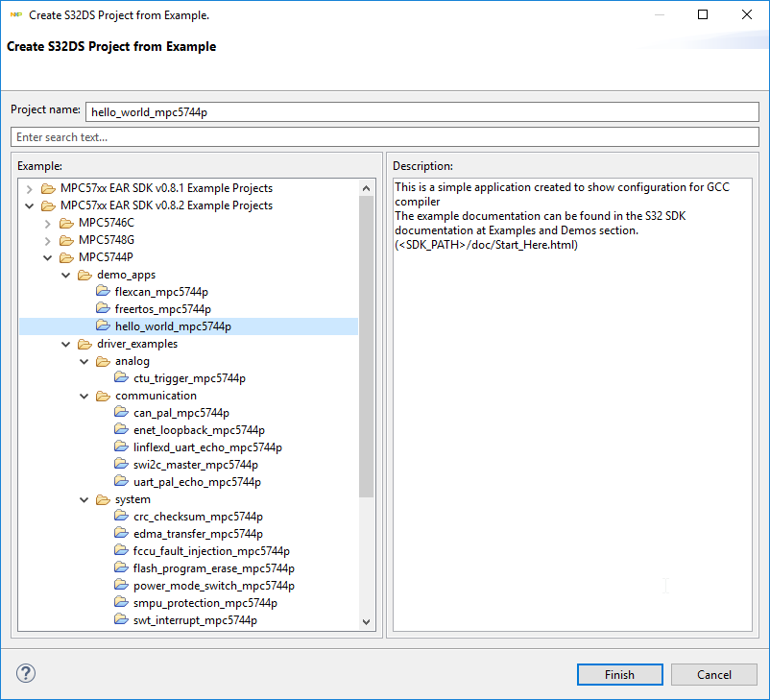Click the Project name text field
This screenshot has width=770, height=700.
tap(421, 111)
